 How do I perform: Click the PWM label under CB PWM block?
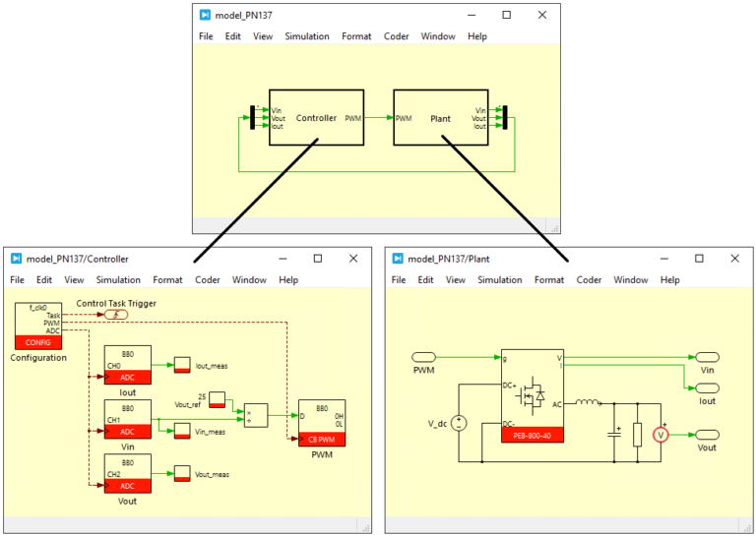[322, 454]
